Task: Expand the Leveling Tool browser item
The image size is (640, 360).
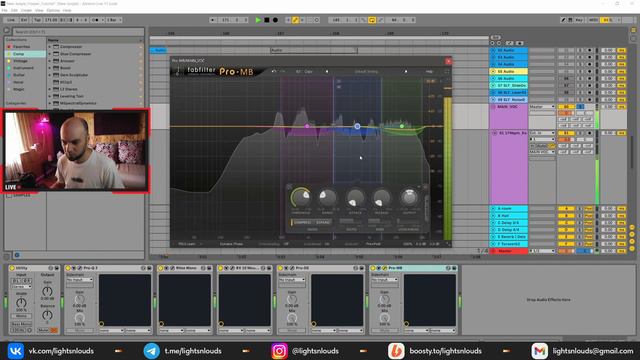Action: 50,96
